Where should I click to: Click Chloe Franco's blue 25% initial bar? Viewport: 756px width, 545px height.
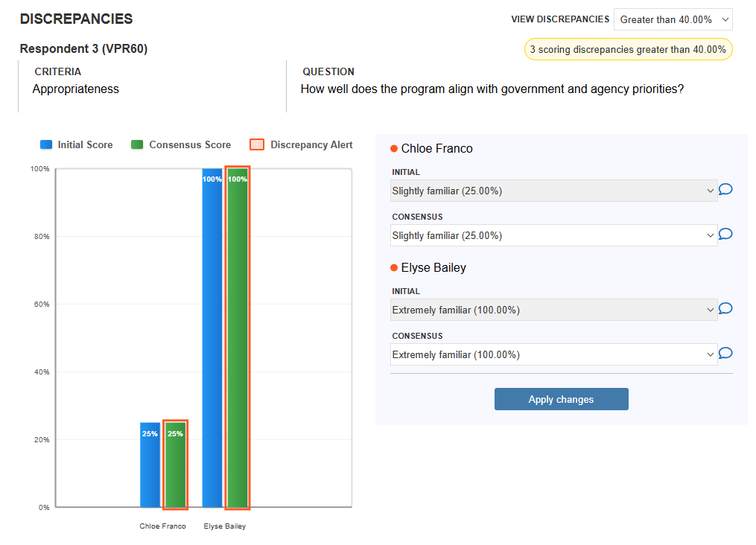pyautogui.click(x=150, y=465)
